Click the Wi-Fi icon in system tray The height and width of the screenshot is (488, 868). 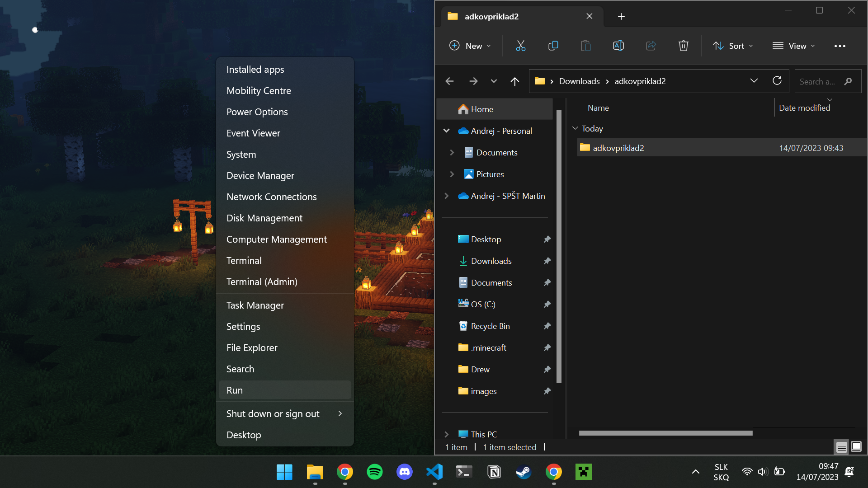[x=747, y=472]
